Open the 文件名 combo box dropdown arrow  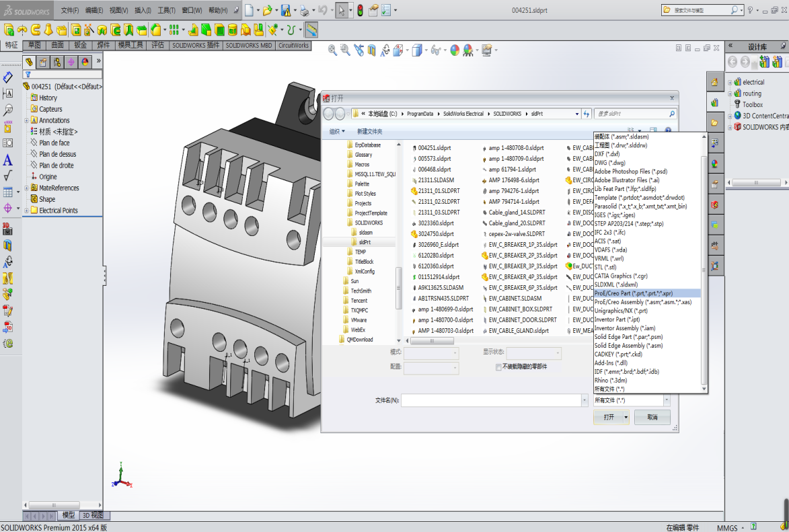click(585, 400)
